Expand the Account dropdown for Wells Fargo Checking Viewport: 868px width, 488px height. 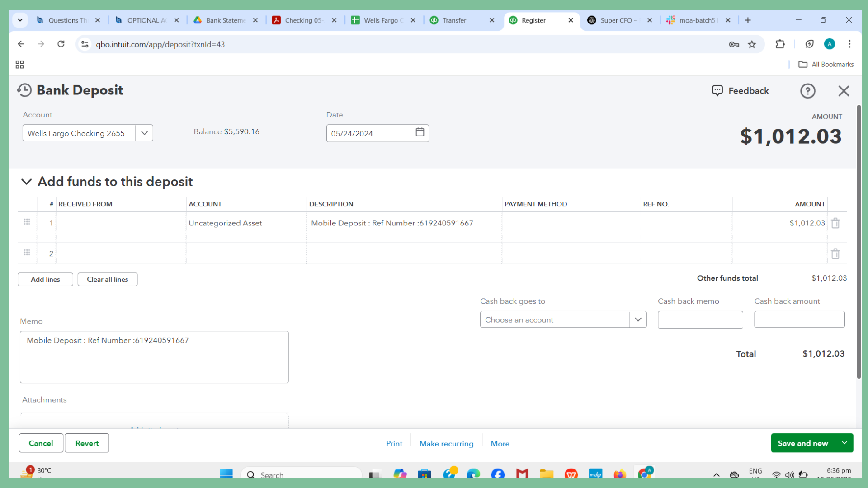144,133
